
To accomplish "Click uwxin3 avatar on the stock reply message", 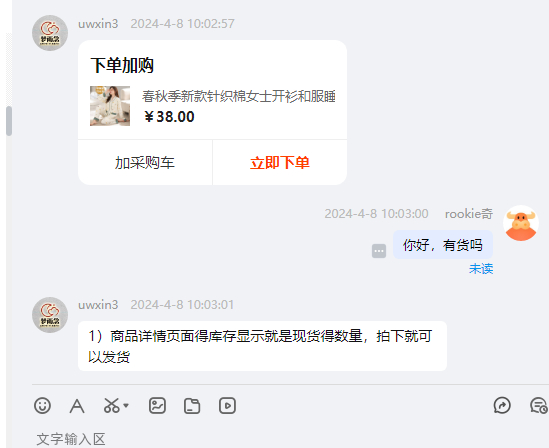I will (x=50, y=315).
